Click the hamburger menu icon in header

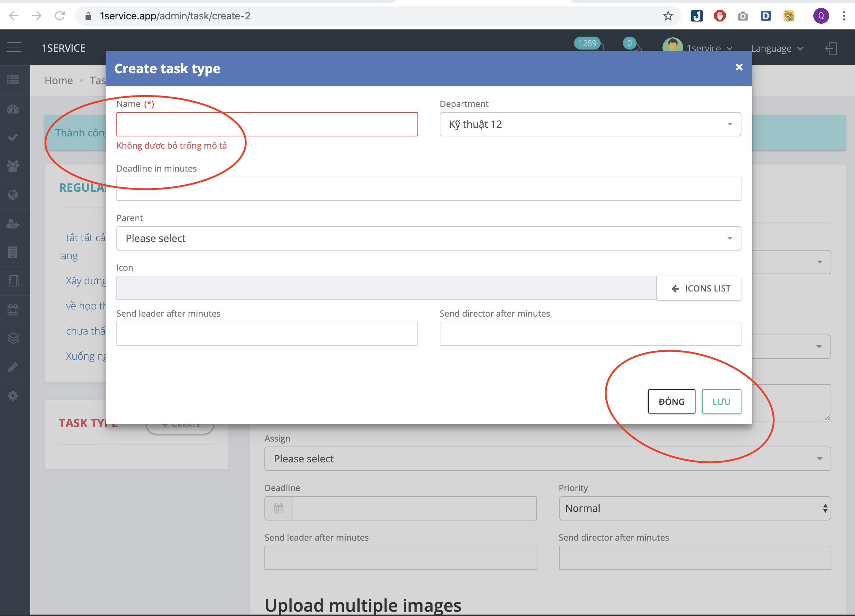coord(14,47)
